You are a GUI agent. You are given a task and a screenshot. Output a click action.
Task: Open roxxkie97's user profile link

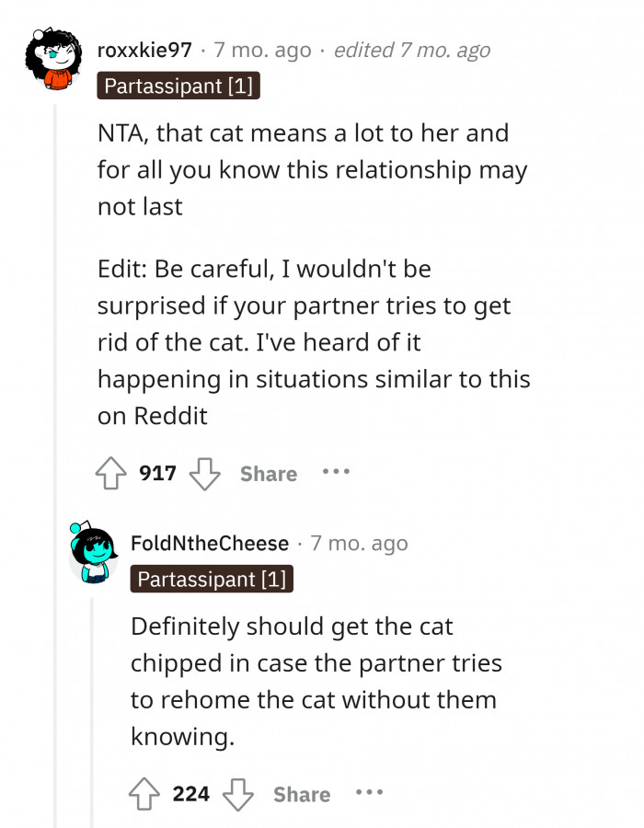144,50
